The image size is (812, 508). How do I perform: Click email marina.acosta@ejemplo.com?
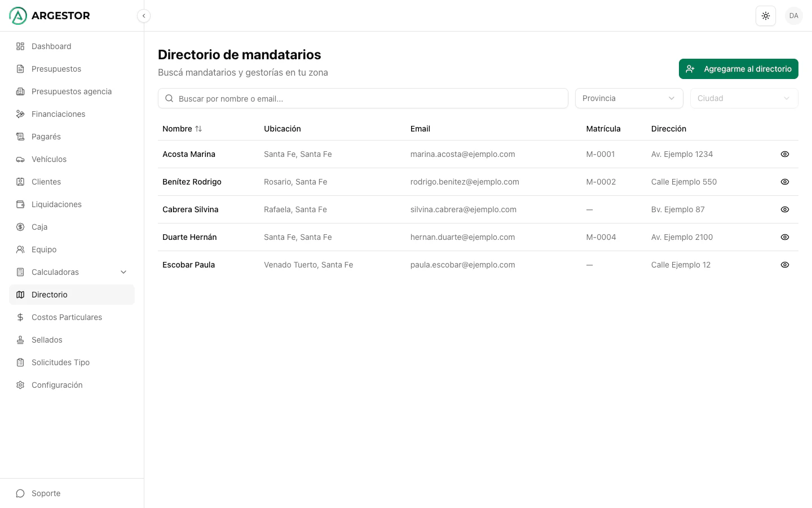pos(462,154)
